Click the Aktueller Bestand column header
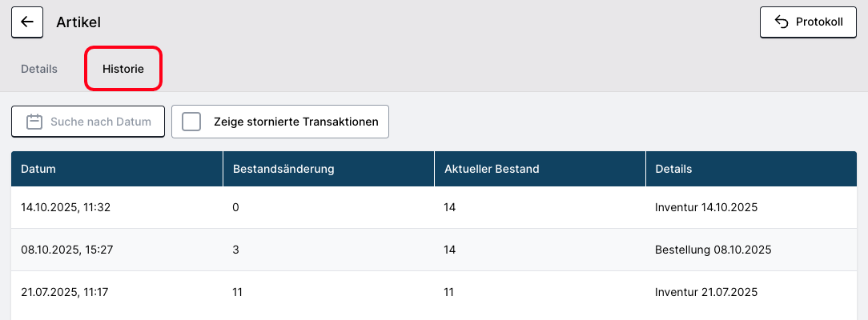Screen dimensions: 868x320 [x=492, y=169]
